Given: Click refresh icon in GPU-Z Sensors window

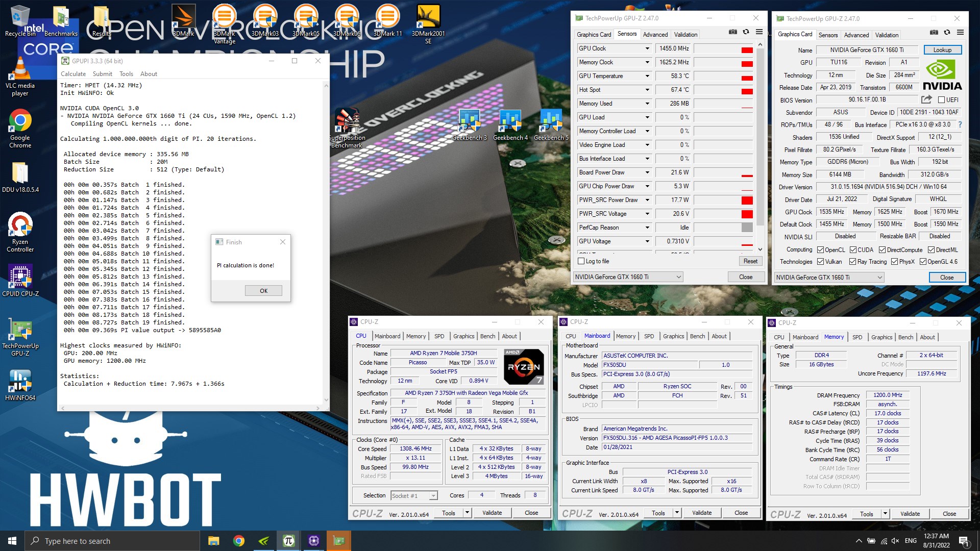Looking at the screenshot, I should click(746, 32).
